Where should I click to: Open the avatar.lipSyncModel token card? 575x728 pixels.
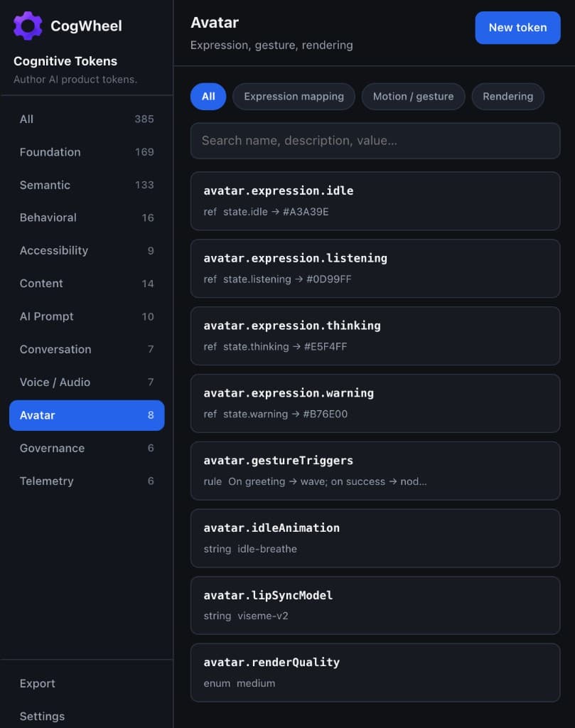375,606
